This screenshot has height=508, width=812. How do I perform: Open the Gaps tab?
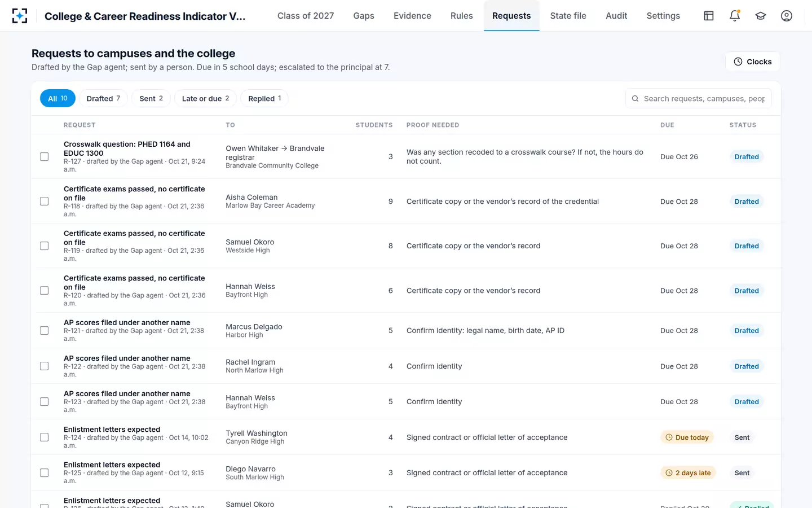(x=364, y=16)
